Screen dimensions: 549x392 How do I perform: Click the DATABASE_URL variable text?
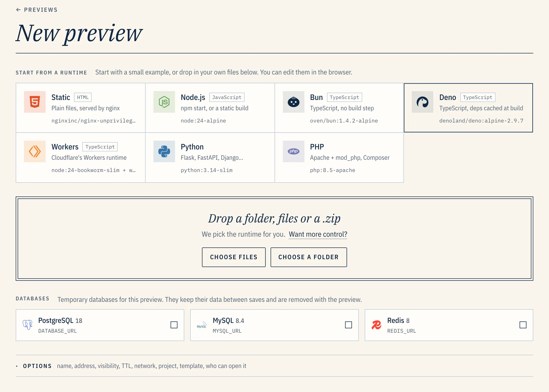[x=58, y=331]
